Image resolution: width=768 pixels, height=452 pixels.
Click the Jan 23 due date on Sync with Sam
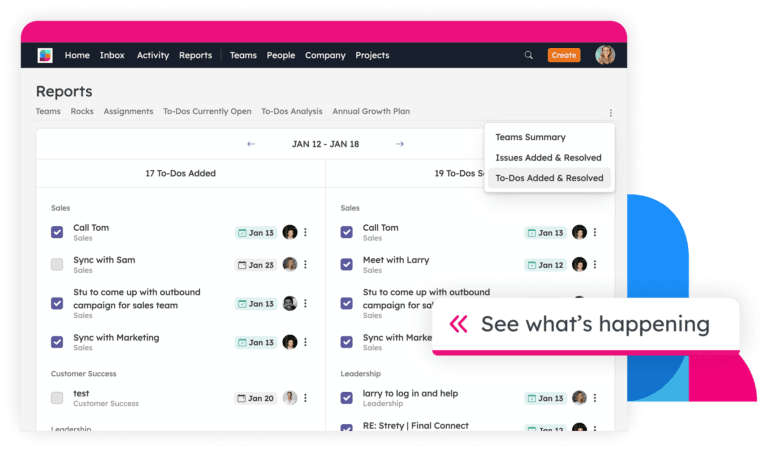pyautogui.click(x=256, y=265)
